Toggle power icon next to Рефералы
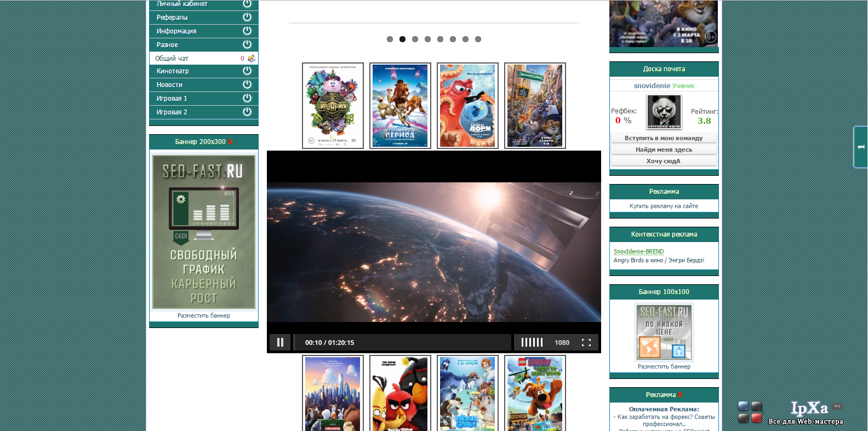This screenshot has height=431, width=868. pos(247,17)
